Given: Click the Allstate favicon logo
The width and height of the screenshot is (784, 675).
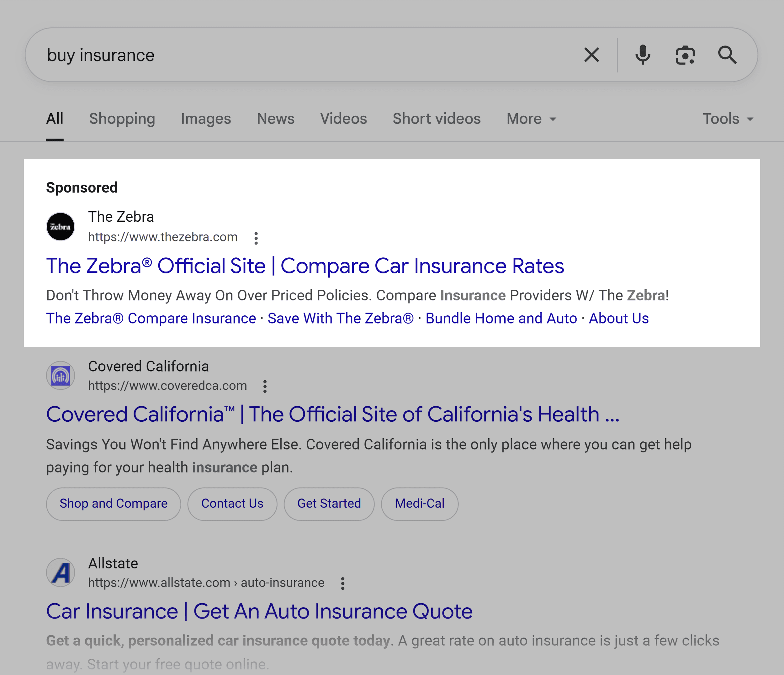Looking at the screenshot, I should [x=61, y=572].
